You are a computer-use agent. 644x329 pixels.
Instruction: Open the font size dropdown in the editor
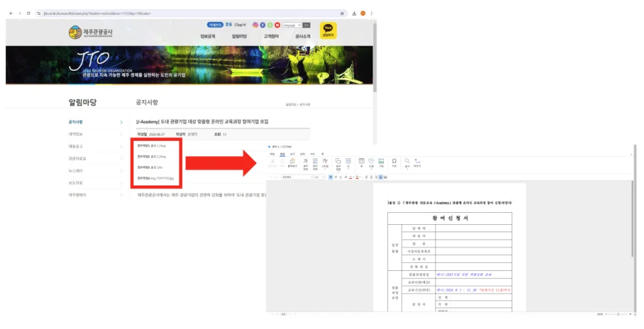319,178
